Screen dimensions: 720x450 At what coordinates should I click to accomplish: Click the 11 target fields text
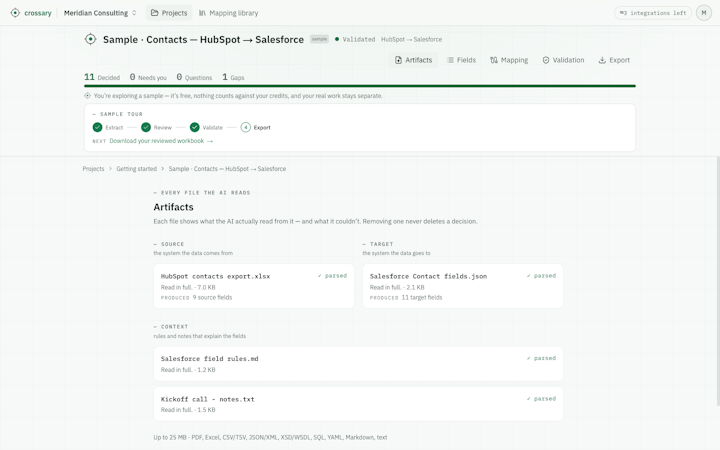[x=422, y=298]
